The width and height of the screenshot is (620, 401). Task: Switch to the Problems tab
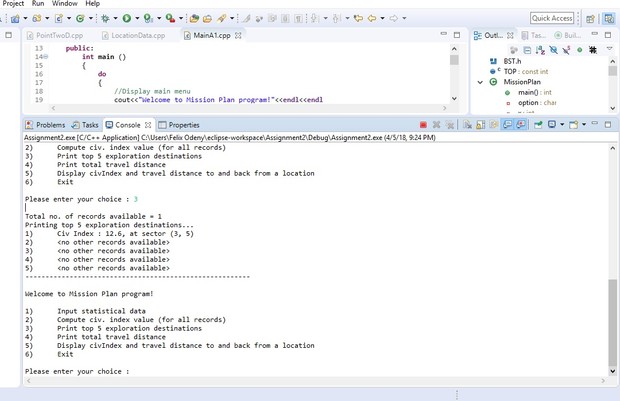pyautogui.click(x=45, y=125)
